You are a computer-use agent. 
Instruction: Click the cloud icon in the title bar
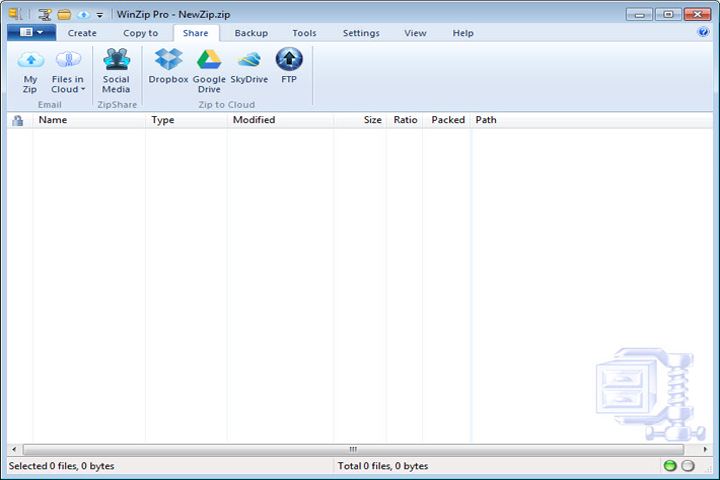tap(84, 15)
